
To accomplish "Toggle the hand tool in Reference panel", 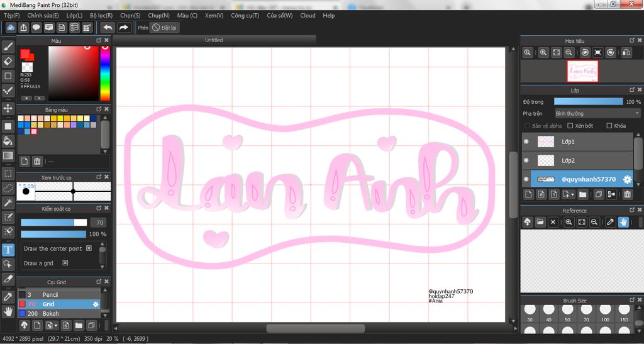I will [x=623, y=222].
